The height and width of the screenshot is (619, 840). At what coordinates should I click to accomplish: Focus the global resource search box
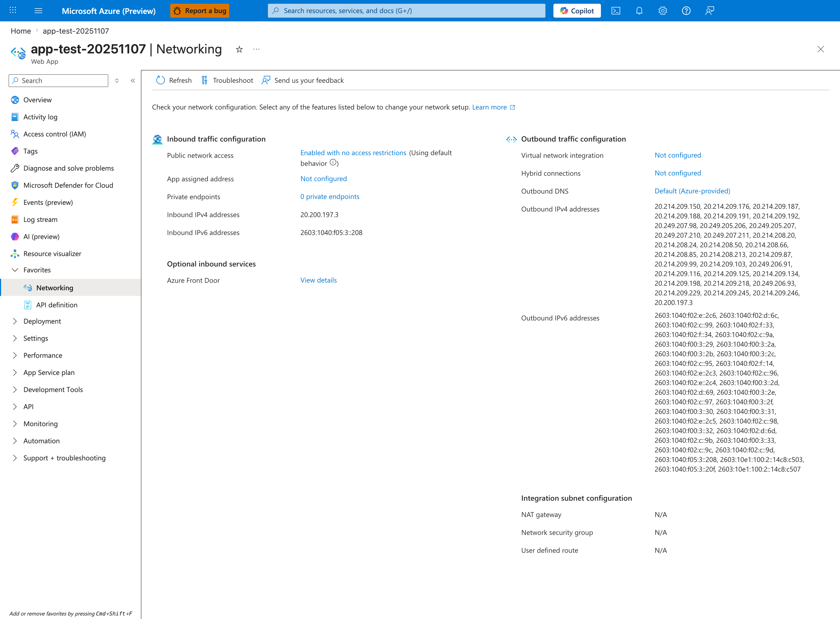(406, 10)
